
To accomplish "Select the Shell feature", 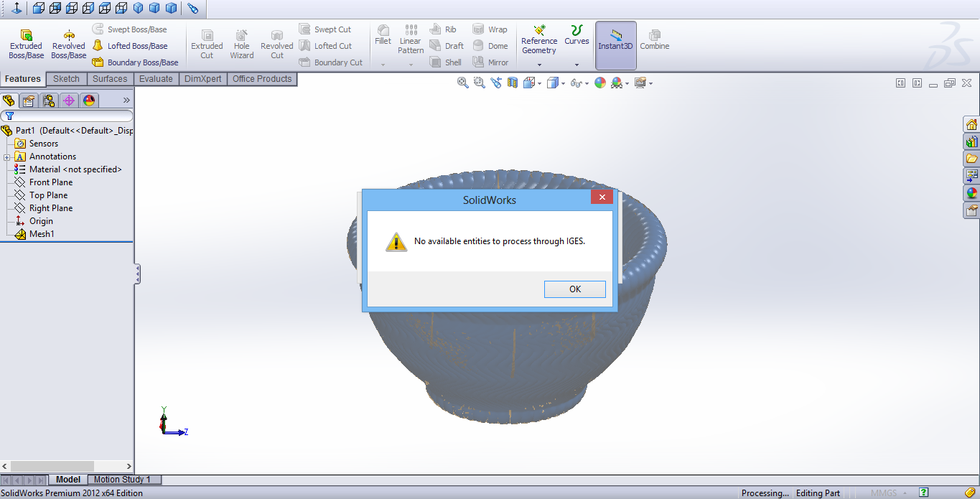I will click(x=446, y=62).
